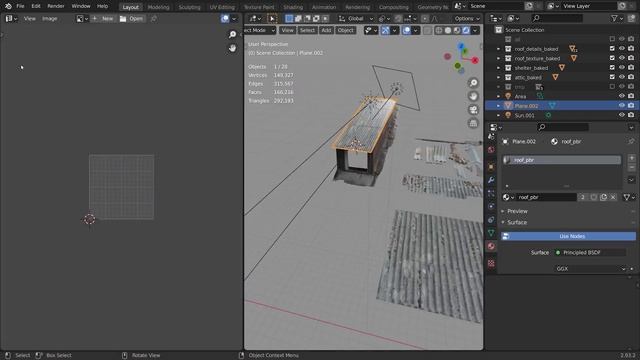Toggle proportional editing icon
The image size is (640, 360).
(x=424, y=18)
